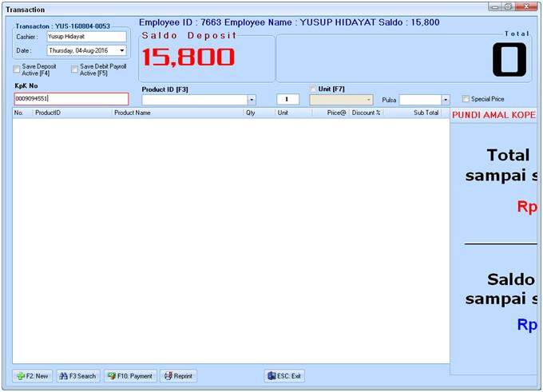
Task: Open the Date dropdown calendar
Action: (x=122, y=50)
